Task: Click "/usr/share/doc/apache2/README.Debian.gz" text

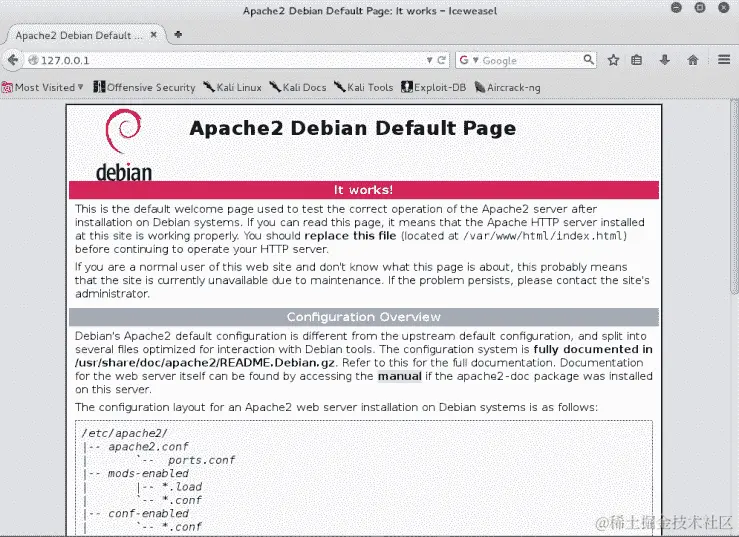Action: (x=205, y=363)
